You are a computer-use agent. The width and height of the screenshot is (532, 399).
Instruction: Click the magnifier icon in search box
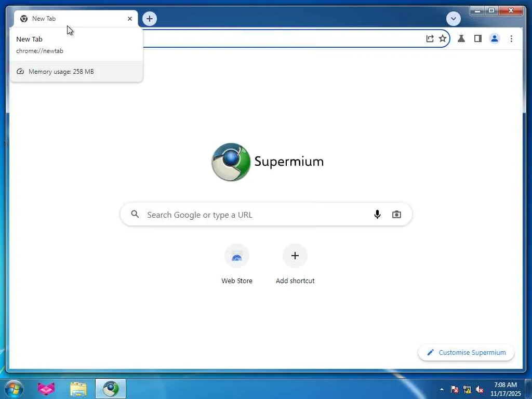135,214
